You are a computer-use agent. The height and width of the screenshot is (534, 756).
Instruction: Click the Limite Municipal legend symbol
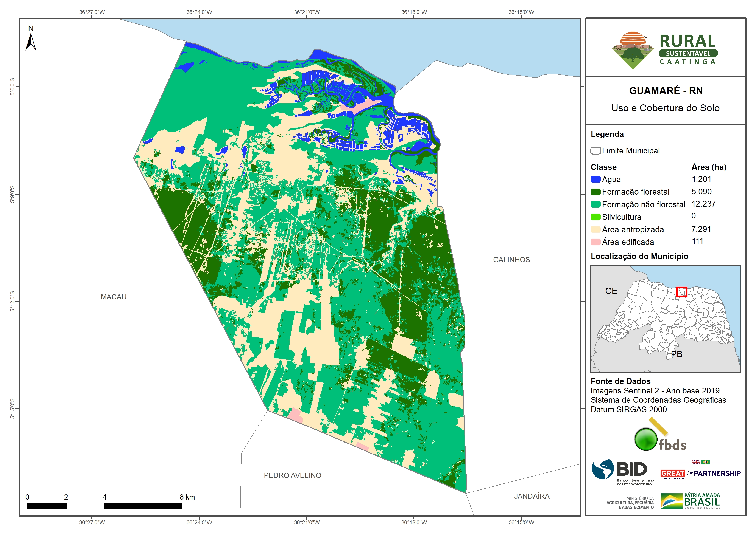coord(595,151)
